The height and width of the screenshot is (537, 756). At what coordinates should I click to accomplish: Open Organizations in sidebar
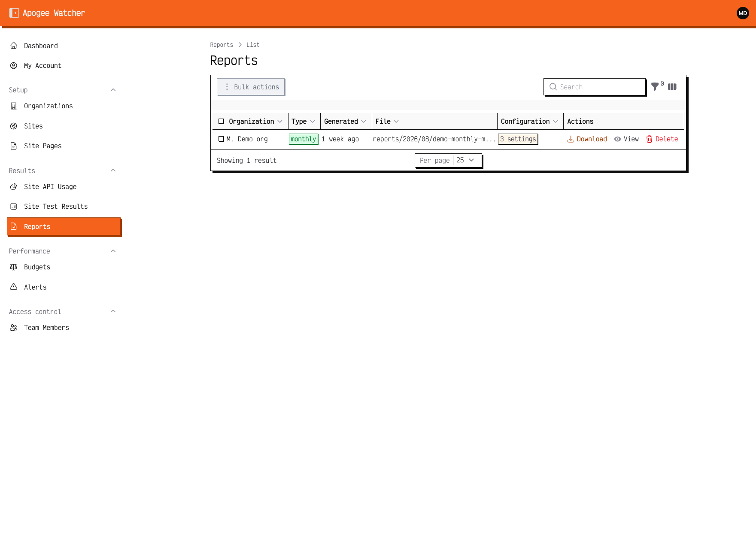64,106
